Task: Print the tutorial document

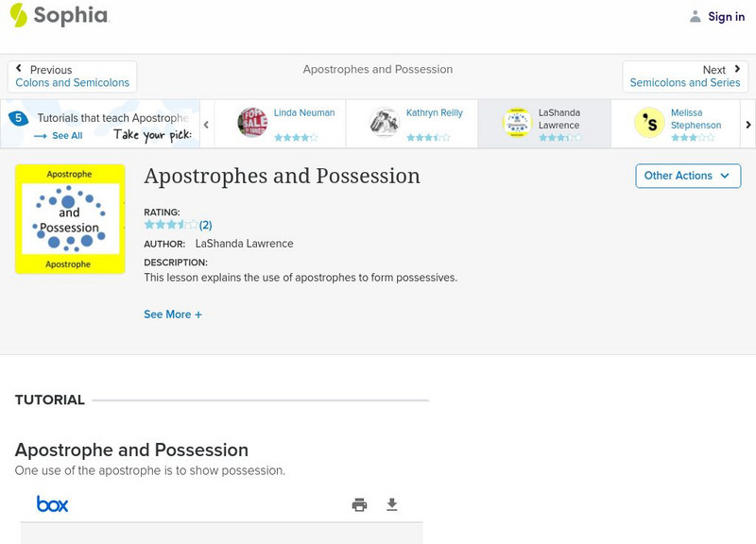Action: (359, 505)
